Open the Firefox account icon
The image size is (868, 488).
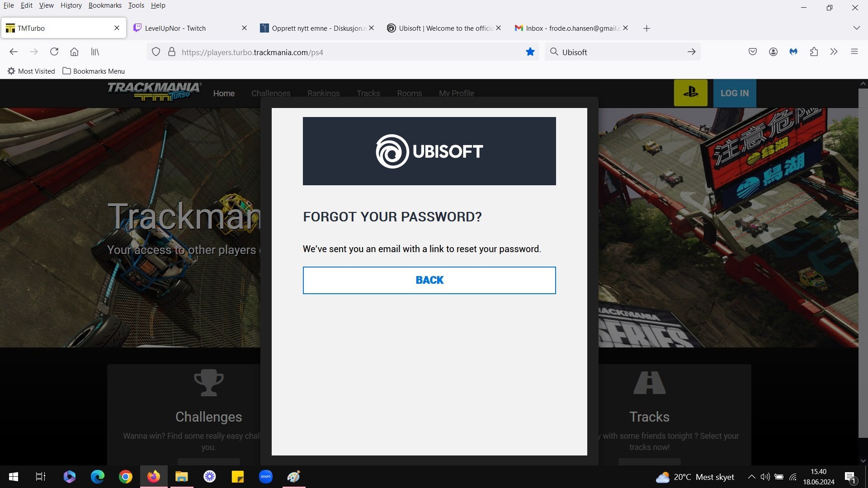click(x=773, y=52)
